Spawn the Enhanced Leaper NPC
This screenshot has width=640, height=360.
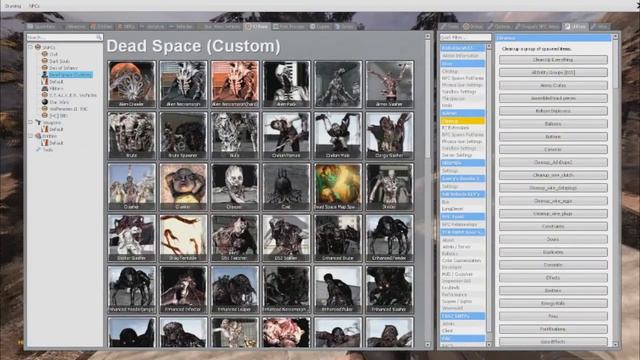235,290
